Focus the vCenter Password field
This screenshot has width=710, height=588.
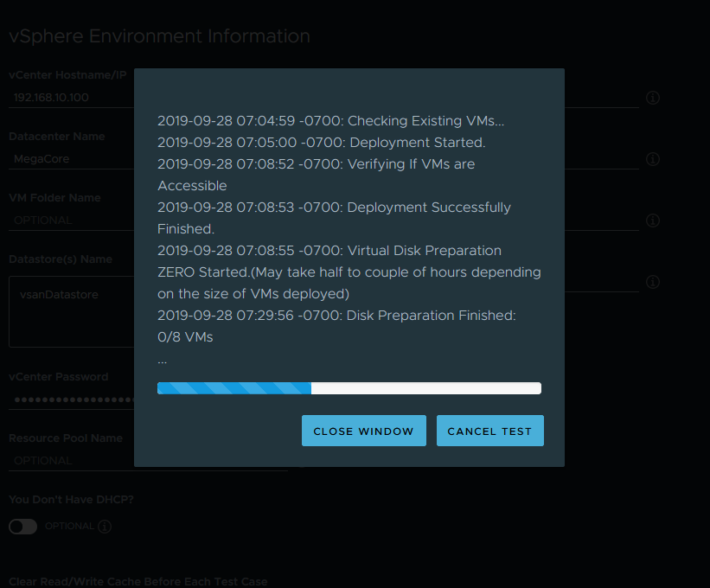pyautogui.click(x=69, y=400)
